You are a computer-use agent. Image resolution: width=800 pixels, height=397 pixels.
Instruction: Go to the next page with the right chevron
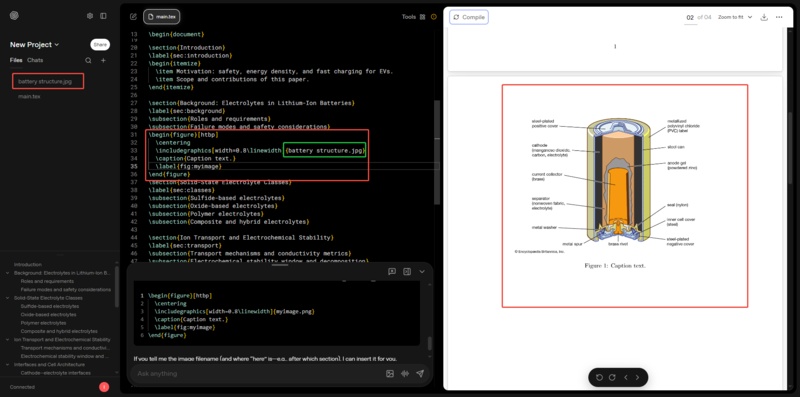[637, 378]
